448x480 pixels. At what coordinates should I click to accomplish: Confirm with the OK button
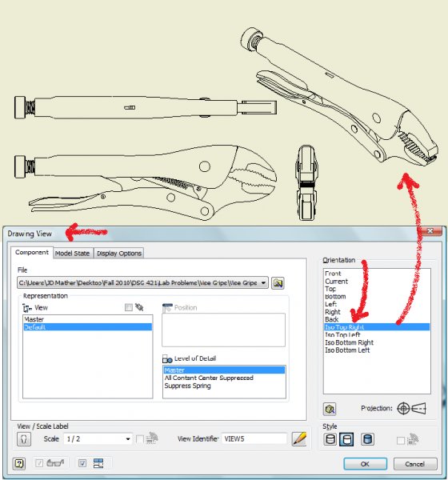365,464
